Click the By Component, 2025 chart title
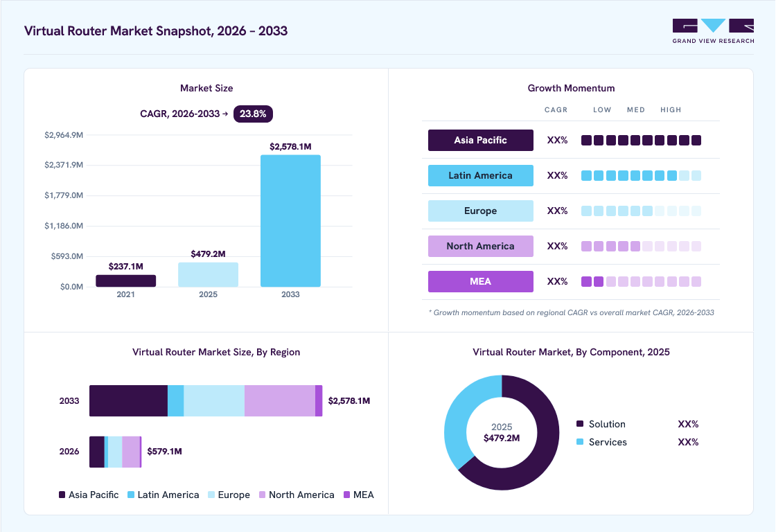 (571, 352)
